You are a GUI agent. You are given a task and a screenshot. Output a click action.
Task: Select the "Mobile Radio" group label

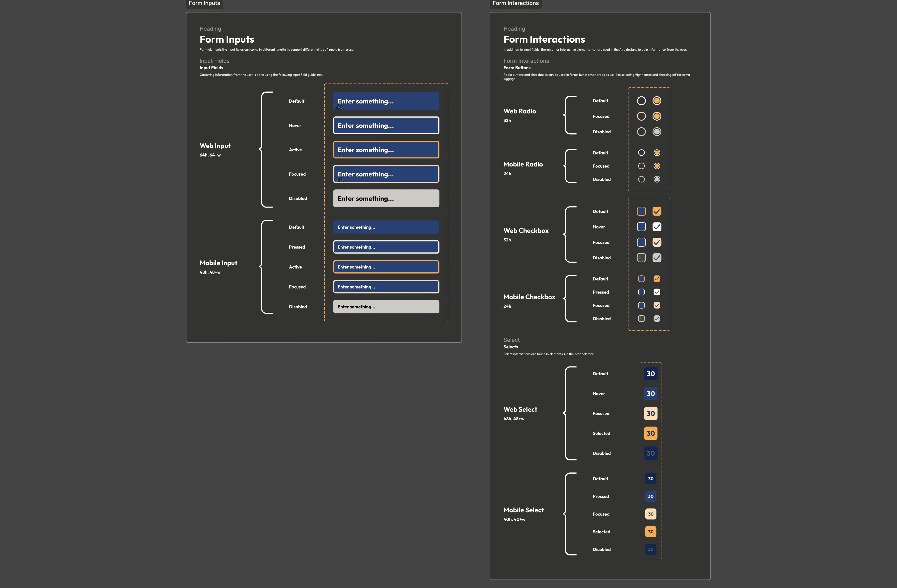523,164
